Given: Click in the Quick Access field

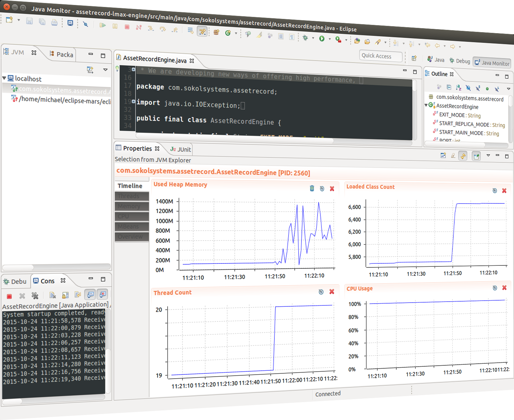Looking at the screenshot, I should pyautogui.click(x=381, y=56).
